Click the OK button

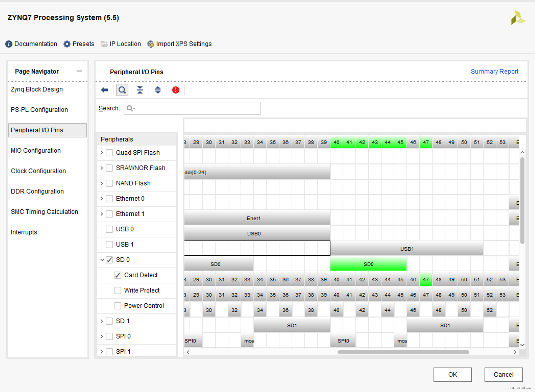click(453, 374)
